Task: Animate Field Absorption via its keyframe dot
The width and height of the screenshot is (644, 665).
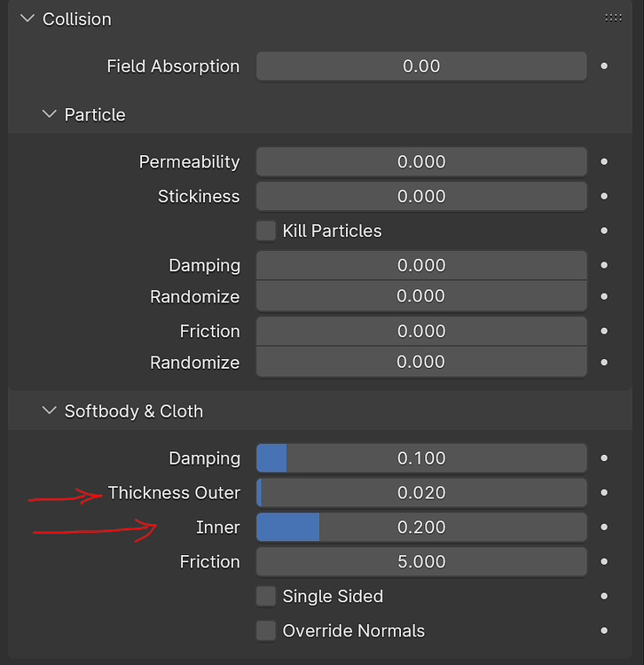Action: (604, 66)
